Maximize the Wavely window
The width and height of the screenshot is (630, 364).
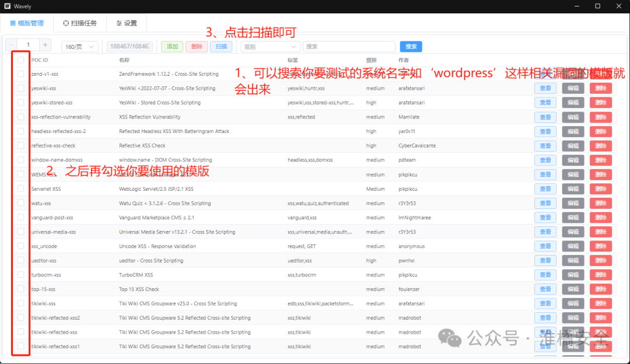pyautogui.click(x=597, y=6)
